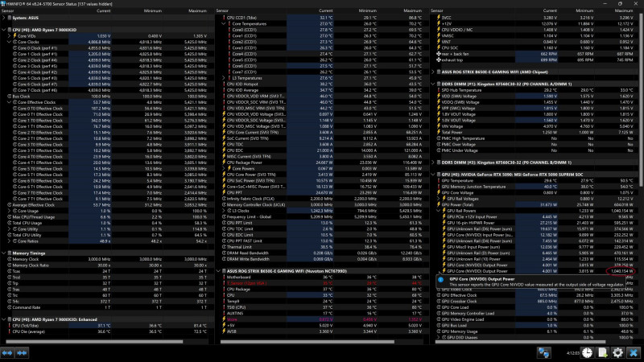Expand the ASUS ROG STRIX B650E-E (AMD Chipset) group
This screenshot has width=644, height=362.
tap(433, 72)
